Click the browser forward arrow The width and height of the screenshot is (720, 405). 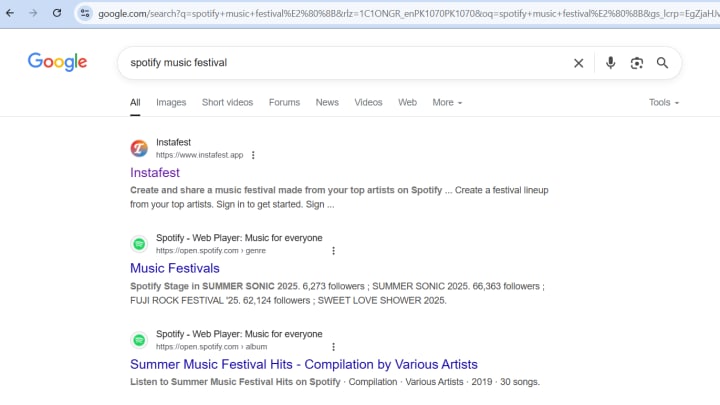33,13
